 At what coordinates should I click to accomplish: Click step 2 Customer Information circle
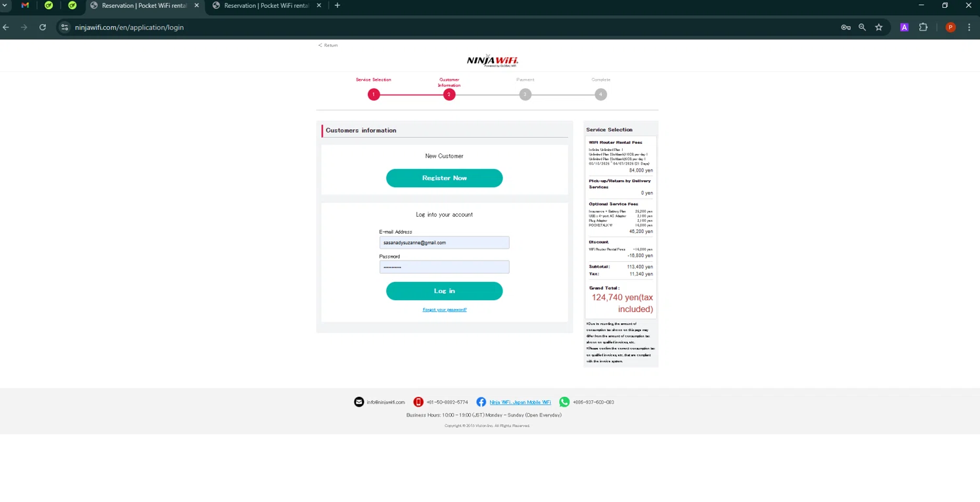[449, 95]
